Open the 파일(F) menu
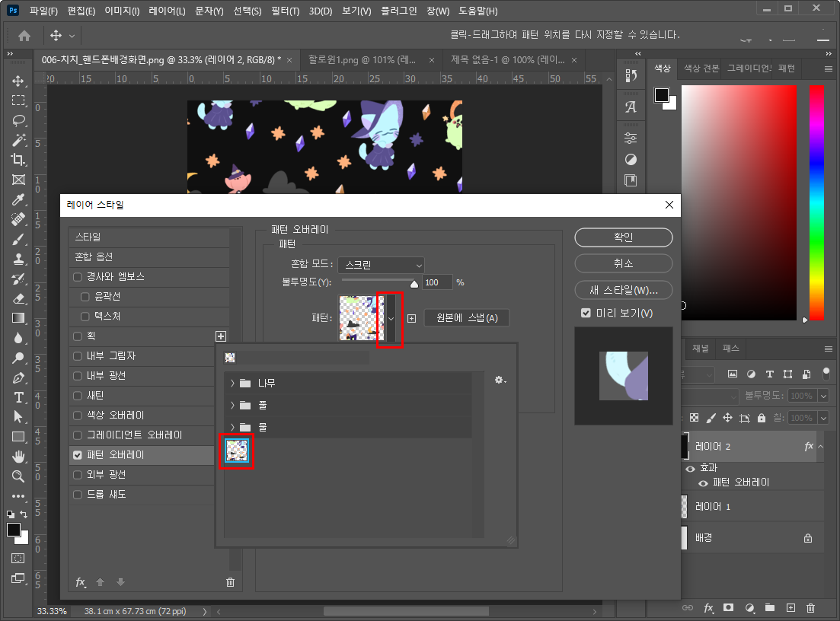Screen dimensions: 840x621 coord(43,11)
